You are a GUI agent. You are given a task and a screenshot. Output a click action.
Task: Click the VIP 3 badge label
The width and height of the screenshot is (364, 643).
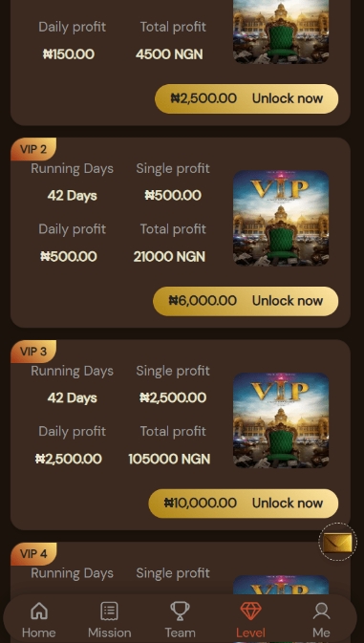click(33, 352)
